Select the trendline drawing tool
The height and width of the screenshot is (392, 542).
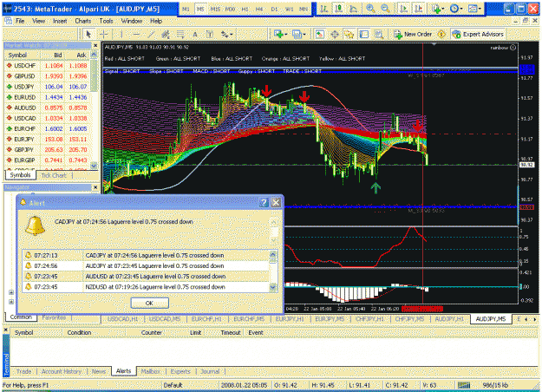151,34
